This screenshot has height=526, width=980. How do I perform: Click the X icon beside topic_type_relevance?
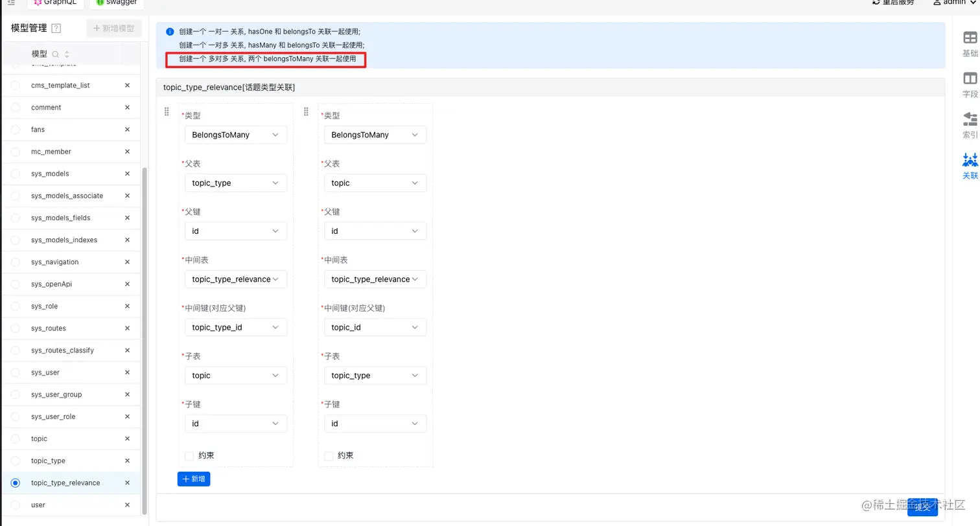(127, 483)
